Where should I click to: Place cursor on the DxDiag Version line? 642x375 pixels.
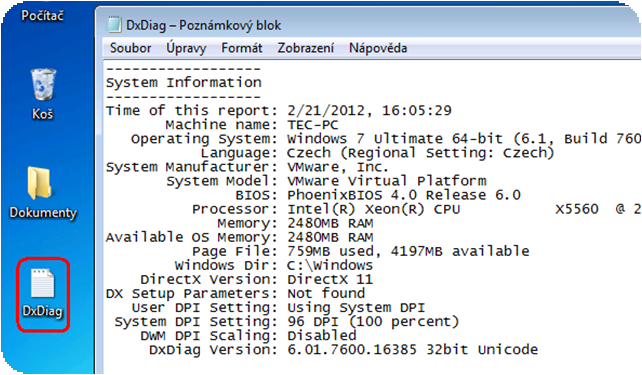(344, 350)
